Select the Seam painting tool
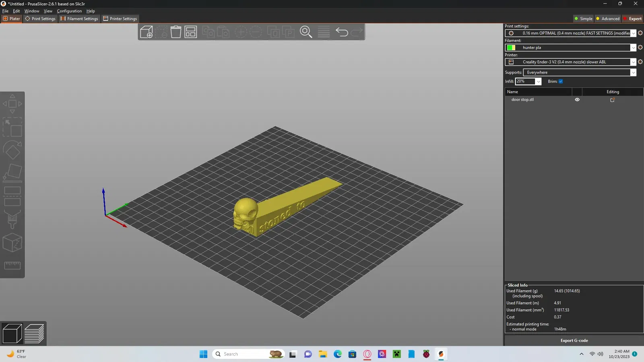This screenshot has height=362, width=644. point(12,243)
